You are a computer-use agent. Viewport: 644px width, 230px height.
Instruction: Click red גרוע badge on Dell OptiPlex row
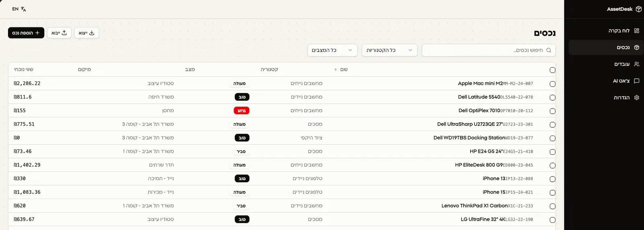click(242, 111)
